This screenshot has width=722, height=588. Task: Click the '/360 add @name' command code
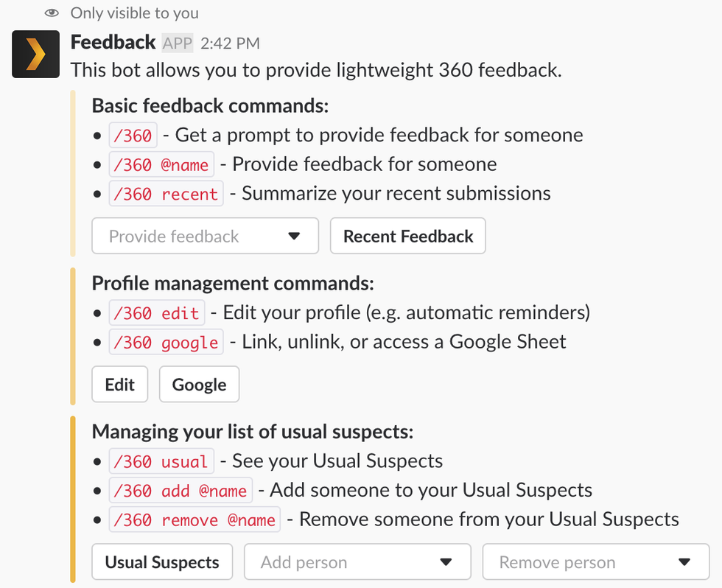pos(180,491)
